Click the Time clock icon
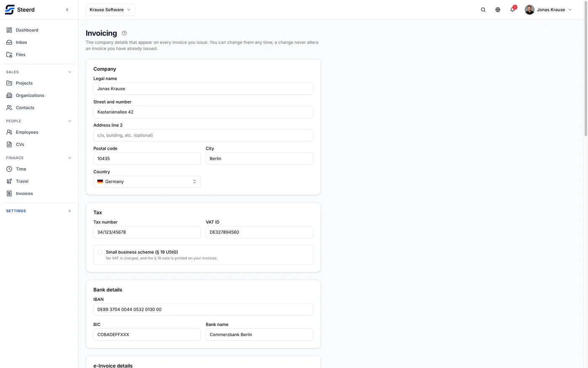Viewport: 588px width, 368px height. (9, 169)
